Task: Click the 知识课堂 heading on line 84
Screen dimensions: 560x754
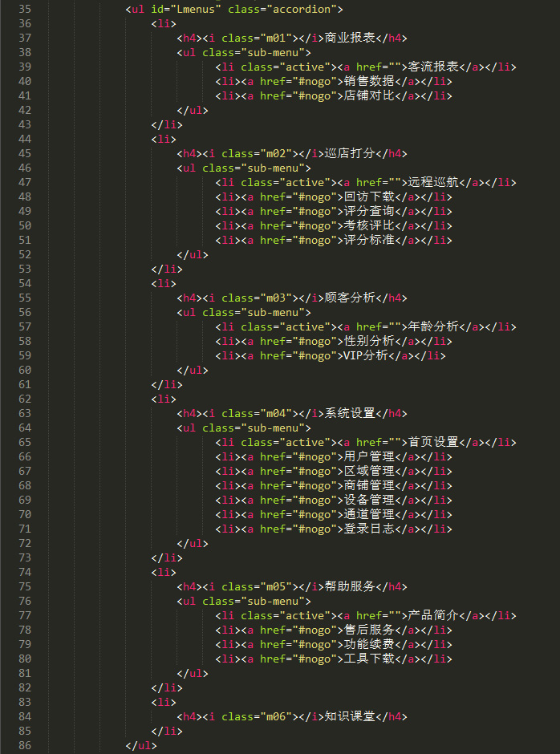Action: [x=350, y=717]
